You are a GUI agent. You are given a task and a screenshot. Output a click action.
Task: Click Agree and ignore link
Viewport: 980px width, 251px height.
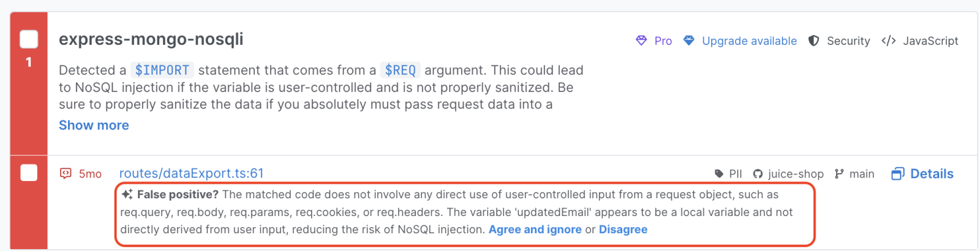[x=535, y=230]
